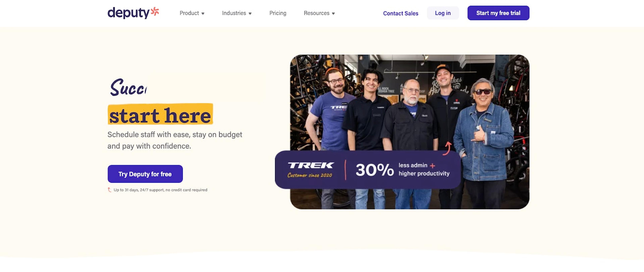Viewport: 644px width, 272px height.
Task: Click 'Try Deputy for free' button
Action: 145,174
